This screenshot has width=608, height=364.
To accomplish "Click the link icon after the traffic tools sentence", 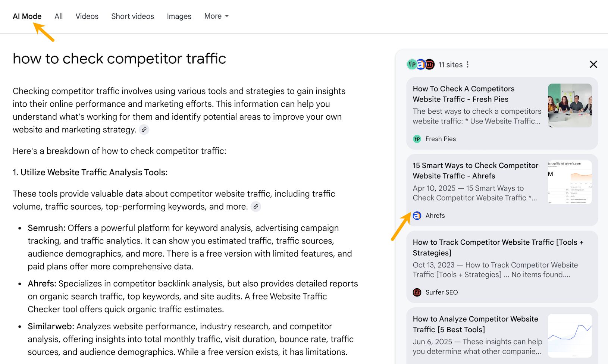I will click(256, 207).
